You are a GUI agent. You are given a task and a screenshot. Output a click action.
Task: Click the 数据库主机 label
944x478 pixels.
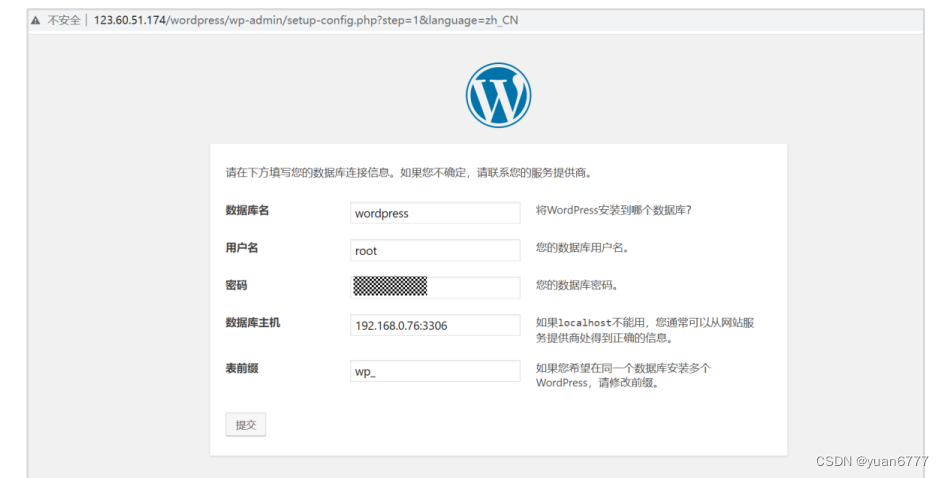click(x=253, y=323)
